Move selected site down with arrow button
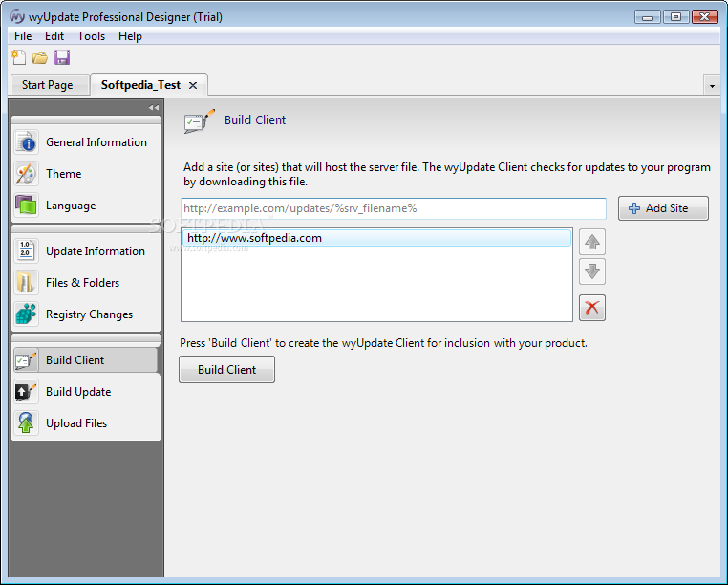728x585 pixels. tap(592, 271)
